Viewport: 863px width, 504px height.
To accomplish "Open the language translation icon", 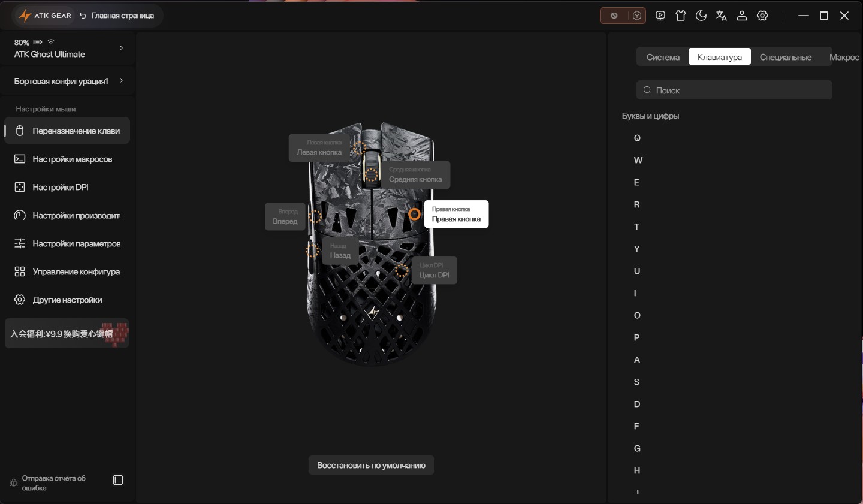I will 722,16.
